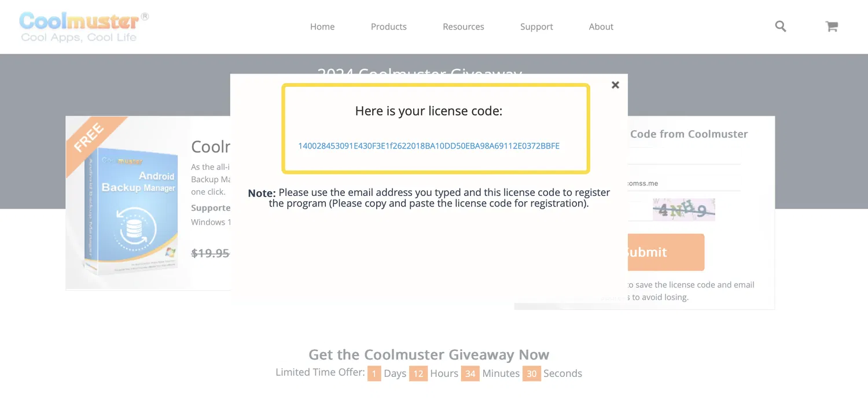Click the 'Get the Coolmuster Giveaway Now' heading

[x=429, y=354]
